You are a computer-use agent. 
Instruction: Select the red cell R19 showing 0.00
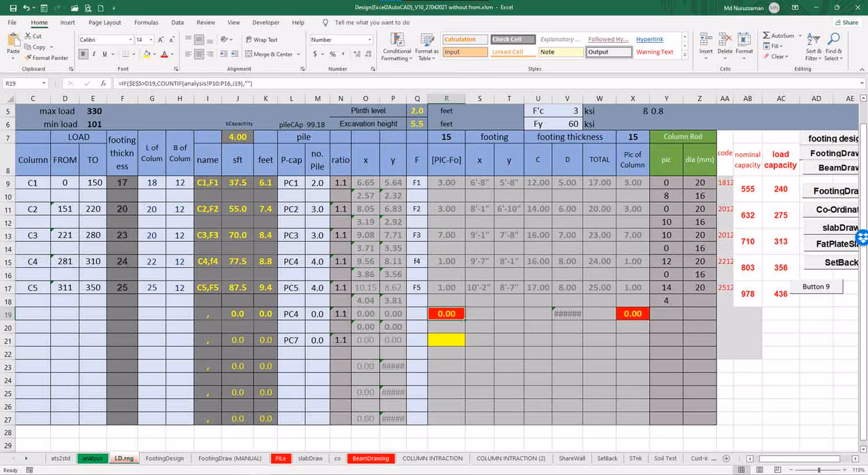[x=446, y=314]
